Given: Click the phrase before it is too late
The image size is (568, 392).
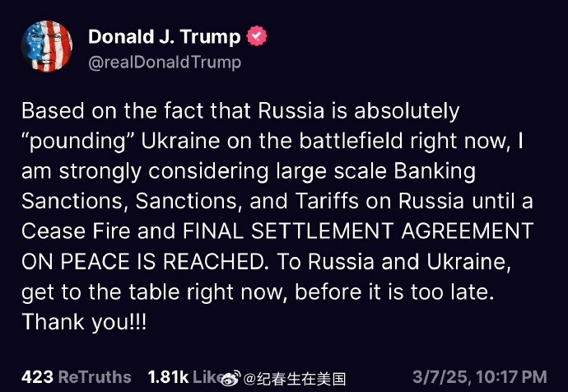Looking at the screenshot, I should (394, 292).
